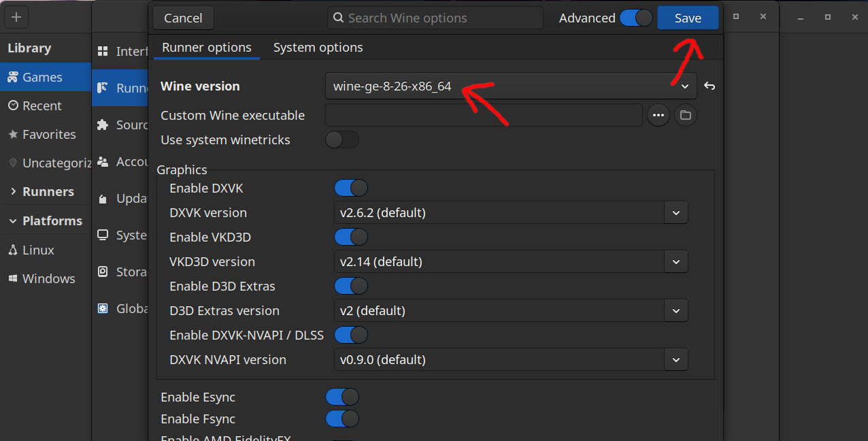Open the three-dots menu beside Custom Wine executable

[658, 116]
